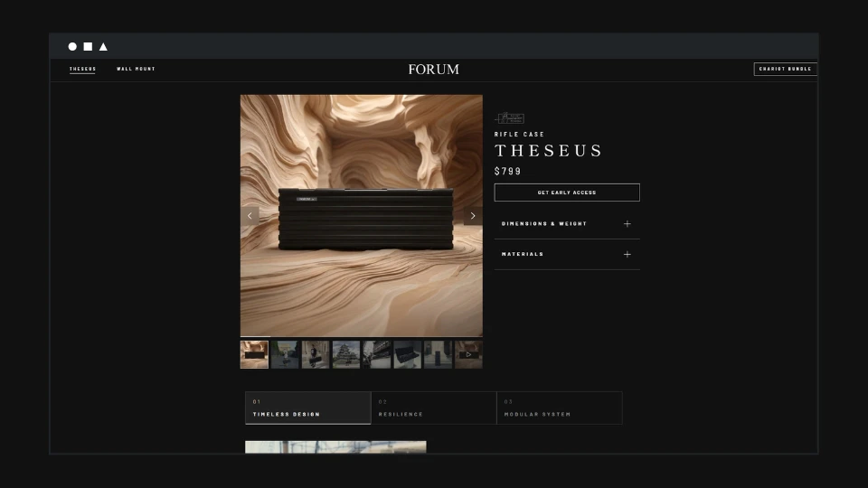Viewport: 868px width, 488px height.
Task: Select thumbnail of man carrying case
Action: 316,354
